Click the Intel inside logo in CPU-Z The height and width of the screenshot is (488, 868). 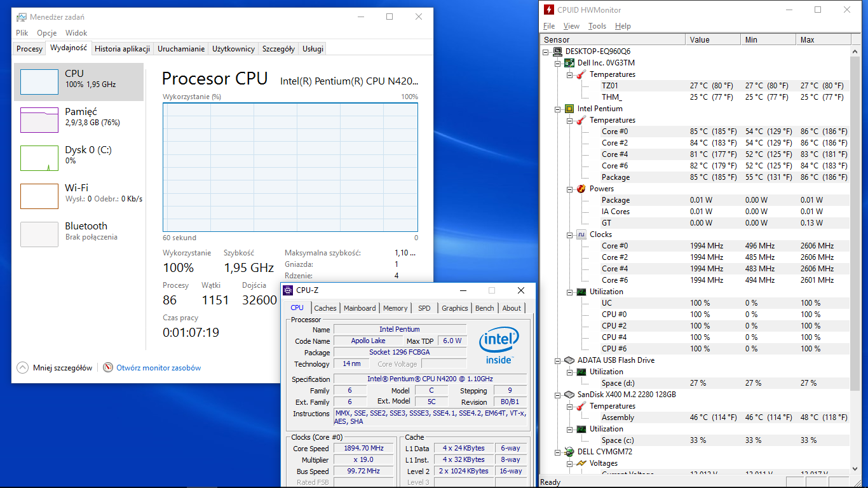(x=499, y=346)
